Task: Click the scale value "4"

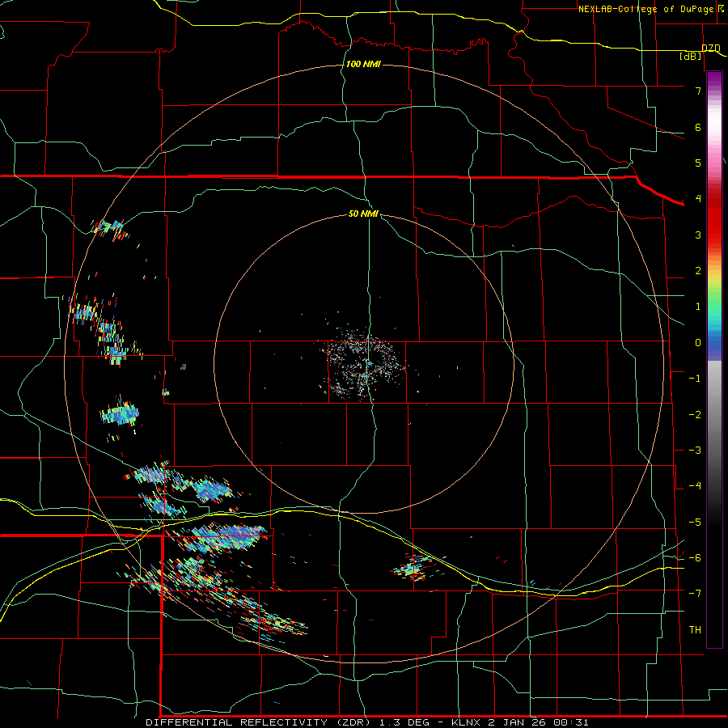Action: pyautogui.click(x=698, y=199)
